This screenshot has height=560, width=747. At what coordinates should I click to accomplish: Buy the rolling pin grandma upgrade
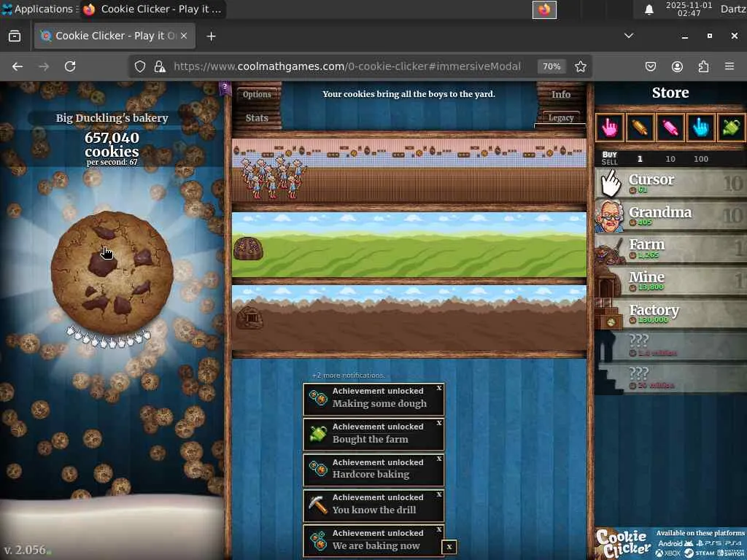tap(640, 128)
